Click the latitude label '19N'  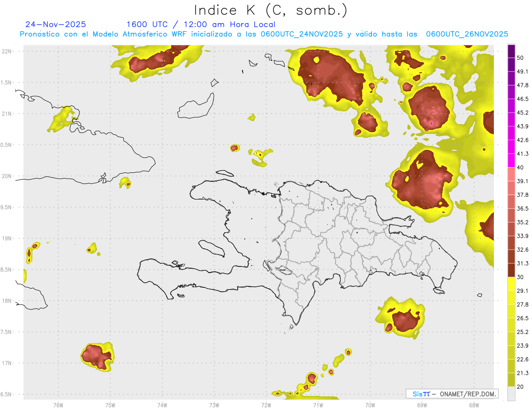7,239
